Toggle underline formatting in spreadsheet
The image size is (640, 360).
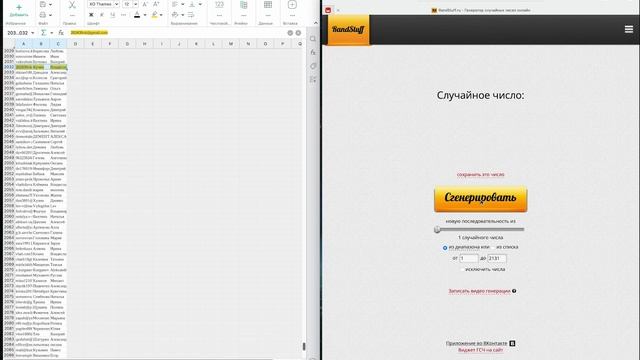[x=112, y=15]
